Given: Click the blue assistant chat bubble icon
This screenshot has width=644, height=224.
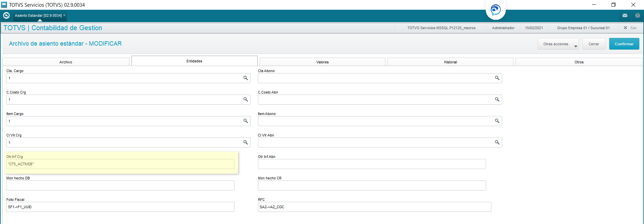Looking at the screenshot, I should click(x=496, y=9).
